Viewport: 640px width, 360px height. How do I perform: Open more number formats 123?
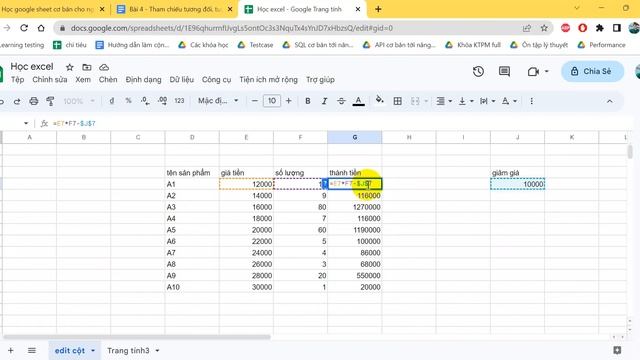click(179, 101)
